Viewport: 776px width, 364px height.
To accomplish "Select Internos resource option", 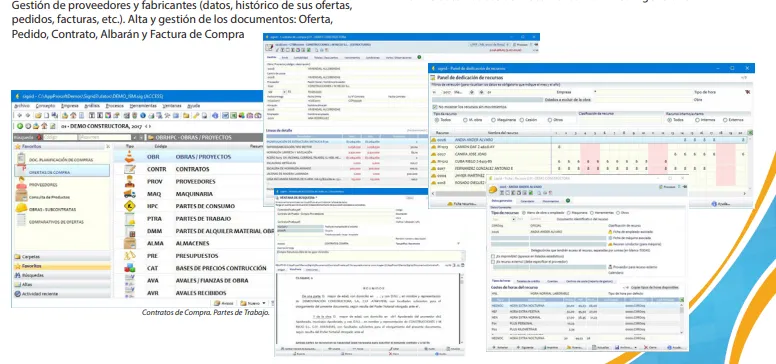I will 697,120.
